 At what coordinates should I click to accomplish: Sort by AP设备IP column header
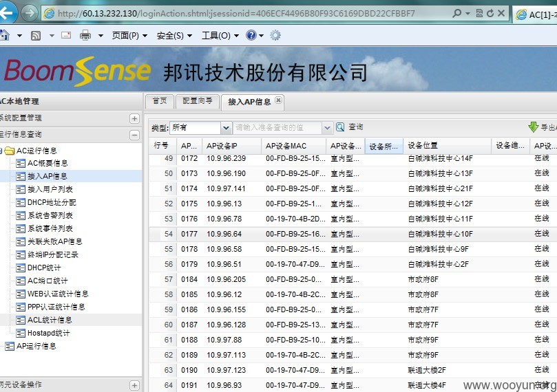(x=231, y=146)
